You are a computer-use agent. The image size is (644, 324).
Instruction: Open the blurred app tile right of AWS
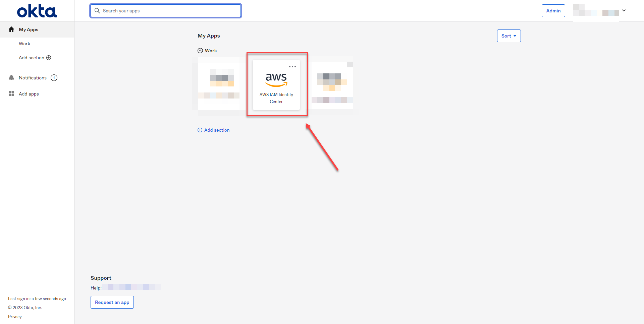[x=332, y=84]
